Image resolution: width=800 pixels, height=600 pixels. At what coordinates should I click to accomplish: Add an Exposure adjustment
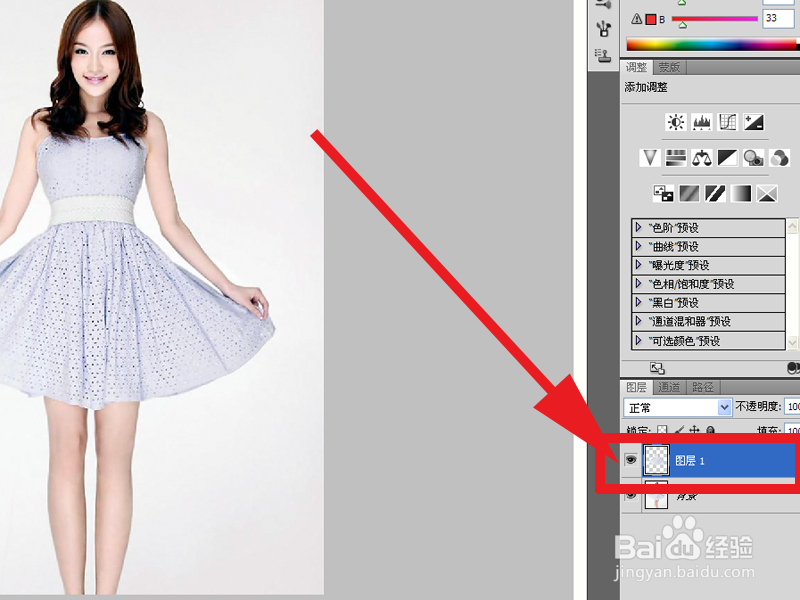(x=754, y=122)
